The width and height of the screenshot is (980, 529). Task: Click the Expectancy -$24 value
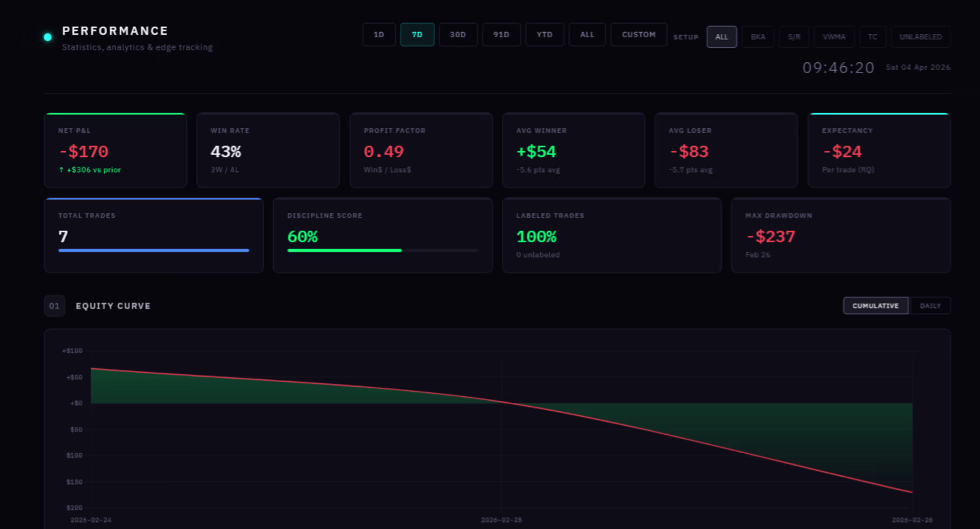click(x=841, y=152)
